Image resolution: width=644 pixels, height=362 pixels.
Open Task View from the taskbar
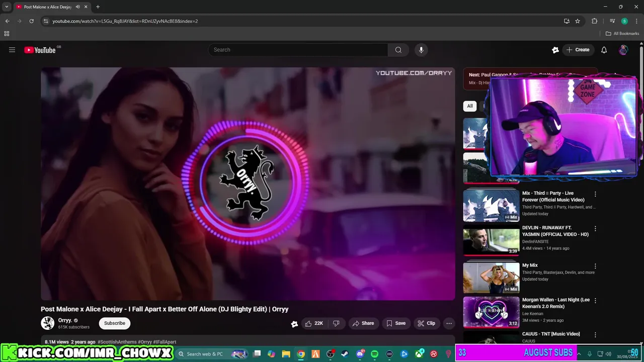click(x=257, y=354)
